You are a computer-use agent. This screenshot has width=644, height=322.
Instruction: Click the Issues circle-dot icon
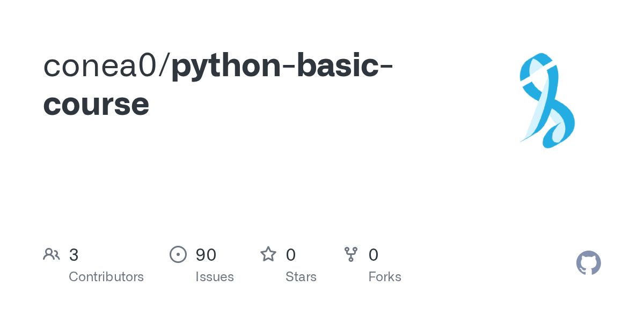click(178, 254)
